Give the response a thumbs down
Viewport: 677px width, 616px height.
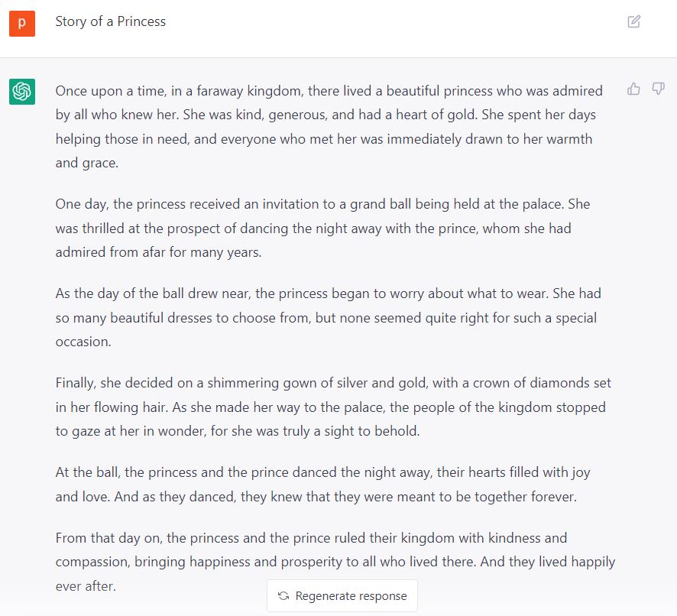[x=658, y=89]
